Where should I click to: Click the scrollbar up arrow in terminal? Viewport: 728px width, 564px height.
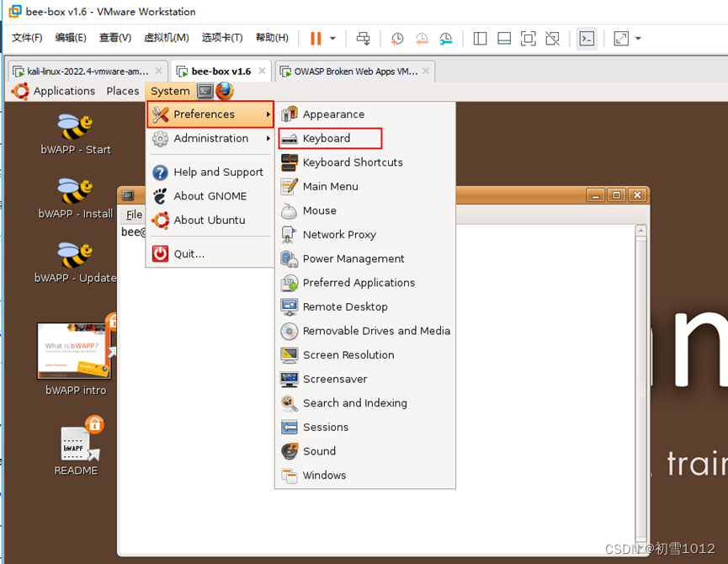pos(641,231)
